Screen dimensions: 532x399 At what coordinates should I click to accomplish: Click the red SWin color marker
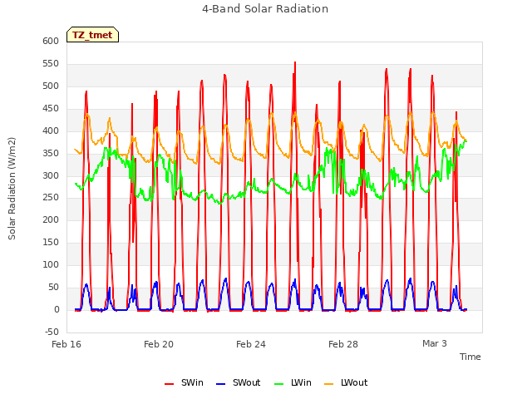point(169,384)
